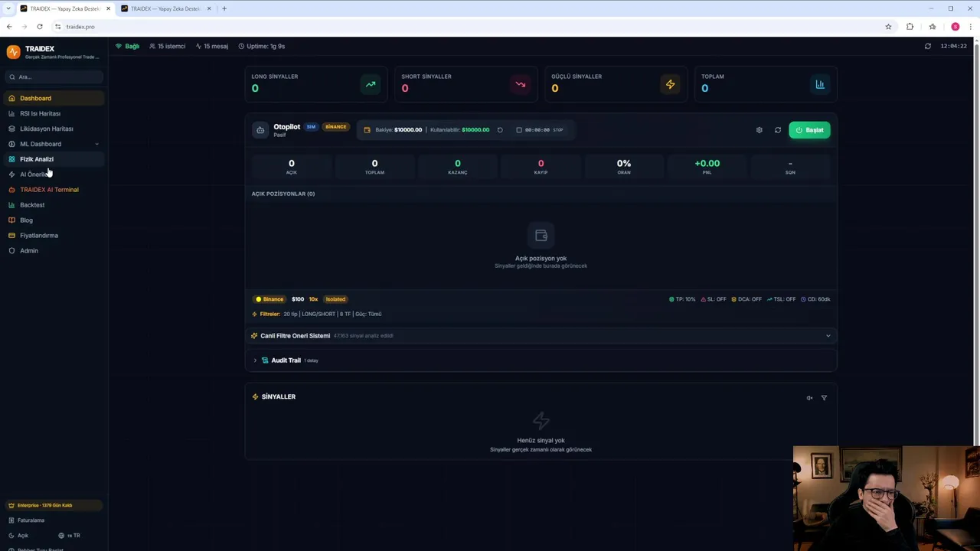Click the Long Sinyaller trend-up icon
The height and width of the screenshot is (551, 980).
[371, 84]
